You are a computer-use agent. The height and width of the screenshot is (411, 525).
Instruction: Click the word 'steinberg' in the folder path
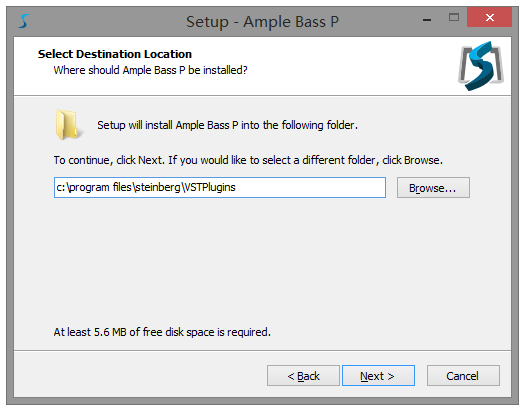[158, 187]
